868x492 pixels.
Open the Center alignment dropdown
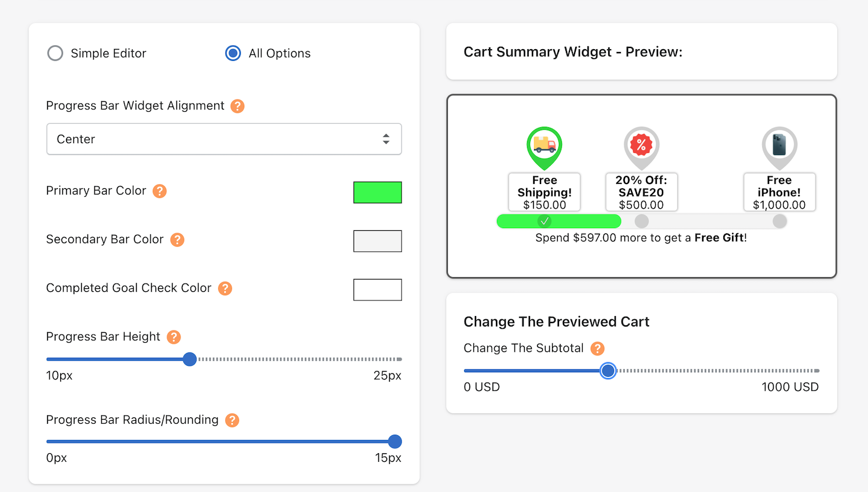pyautogui.click(x=224, y=139)
